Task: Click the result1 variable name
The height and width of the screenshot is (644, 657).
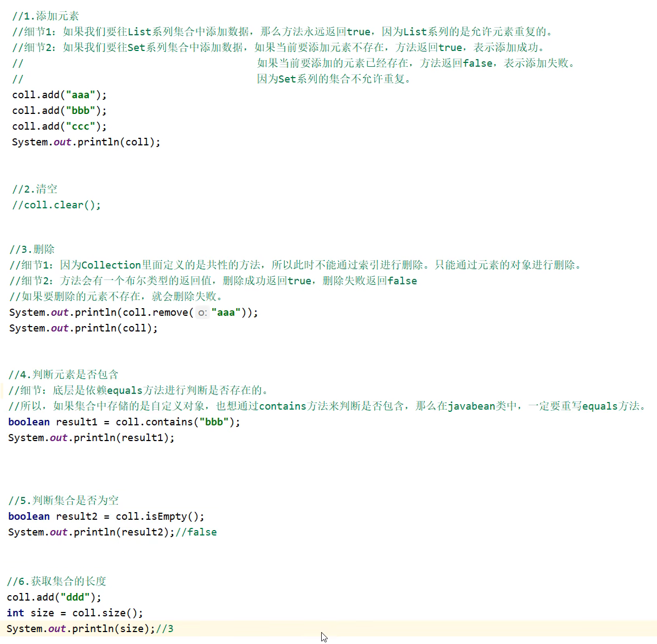Action: [x=77, y=422]
